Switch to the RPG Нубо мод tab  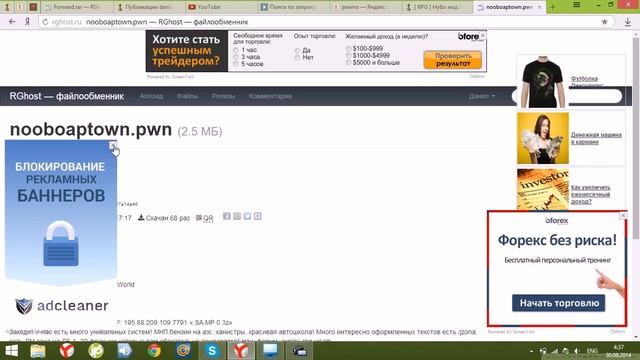(438, 7)
